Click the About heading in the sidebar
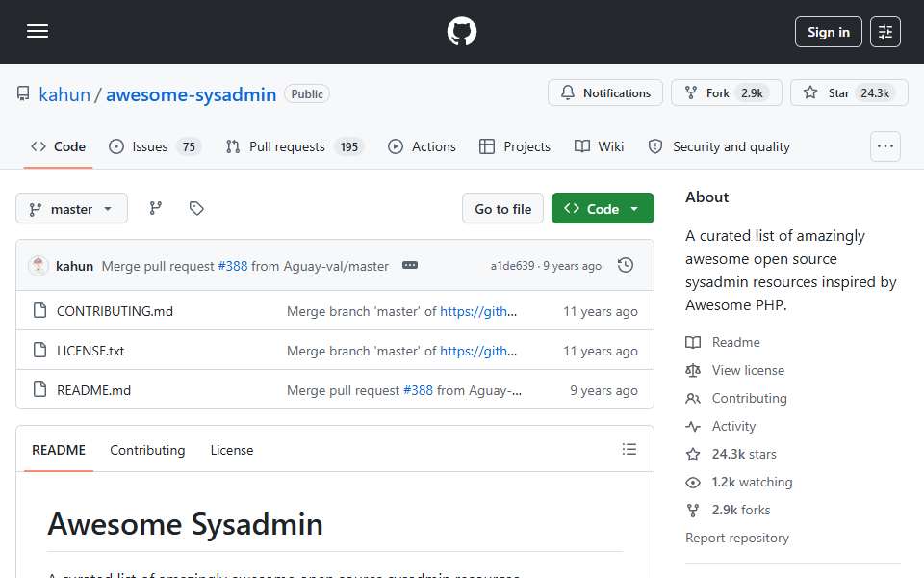Screen dimensions: 924x578 706,197
